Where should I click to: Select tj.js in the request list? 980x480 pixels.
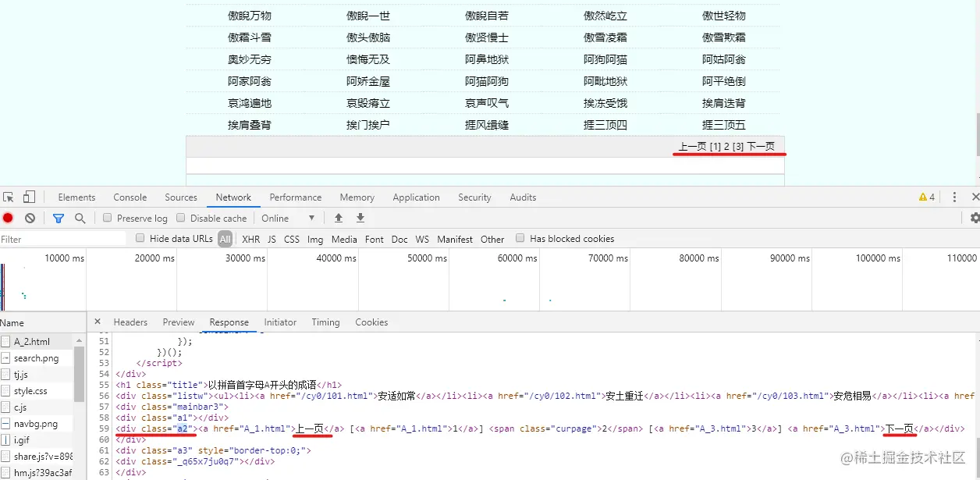[x=21, y=375]
